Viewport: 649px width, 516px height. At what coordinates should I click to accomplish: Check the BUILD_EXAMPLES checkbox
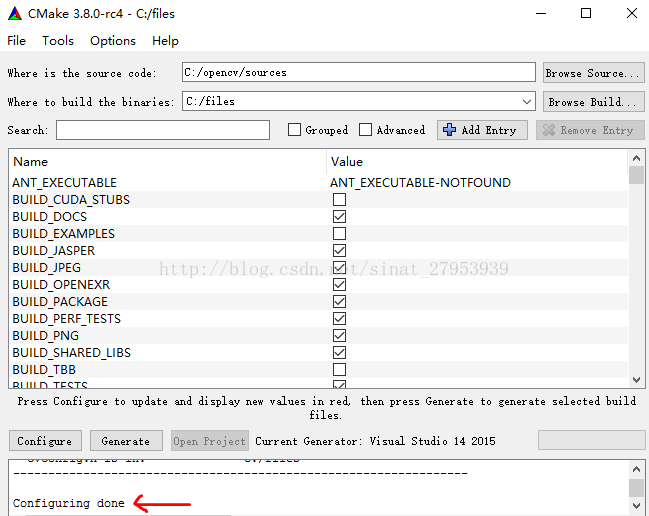[339, 233]
